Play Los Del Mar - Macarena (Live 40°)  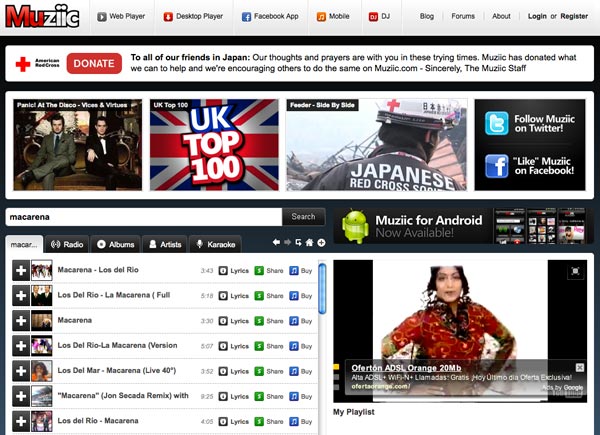pos(117,370)
